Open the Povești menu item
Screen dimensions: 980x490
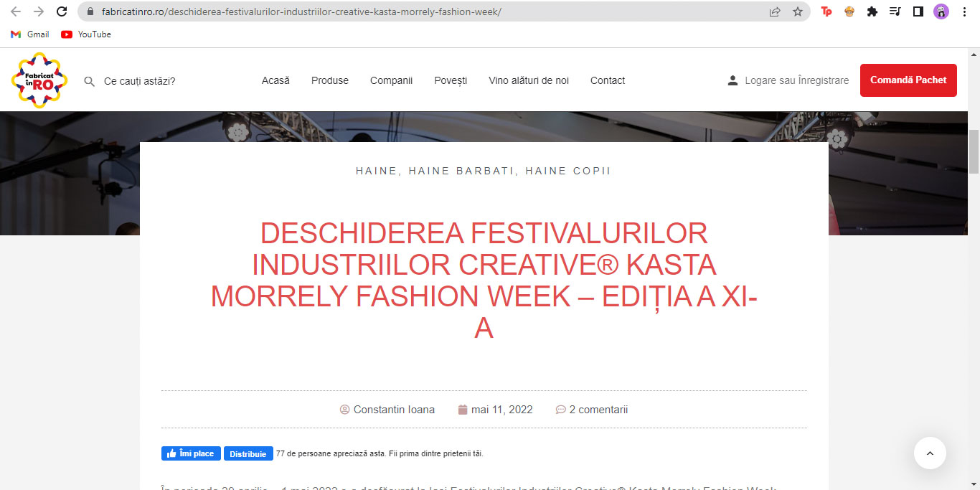click(451, 80)
